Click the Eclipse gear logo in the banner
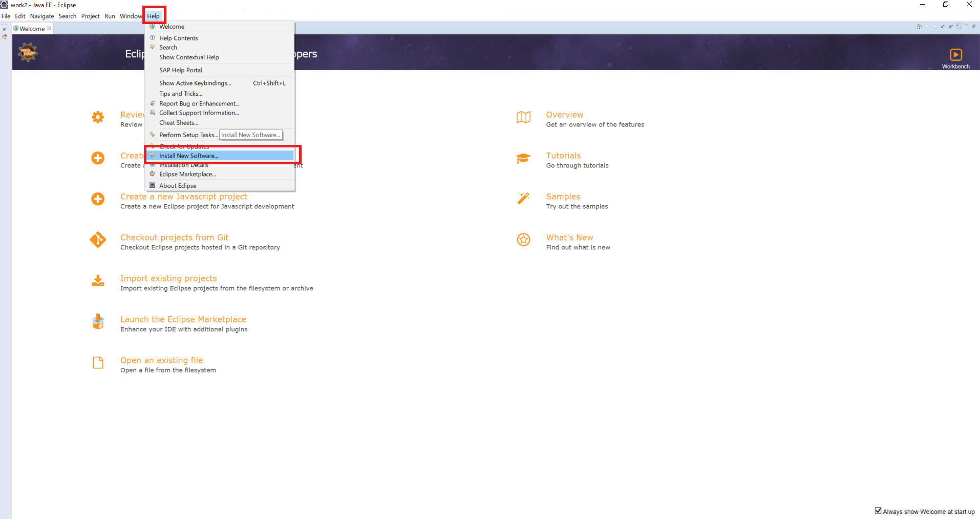980x519 pixels. point(28,52)
